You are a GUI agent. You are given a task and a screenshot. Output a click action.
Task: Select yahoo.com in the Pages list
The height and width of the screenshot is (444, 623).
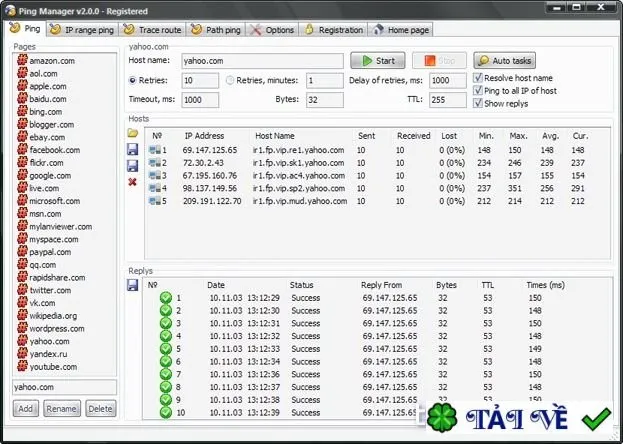(x=49, y=341)
